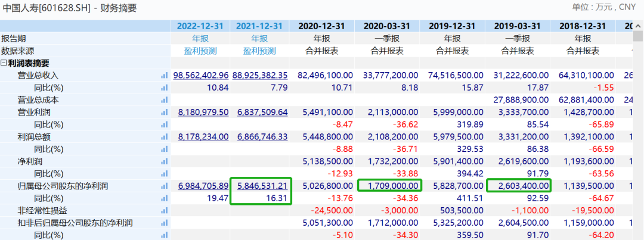Click the 中国人寿[601628.SH] - 财务摘要 title
The image size is (644, 240).
point(69,8)
